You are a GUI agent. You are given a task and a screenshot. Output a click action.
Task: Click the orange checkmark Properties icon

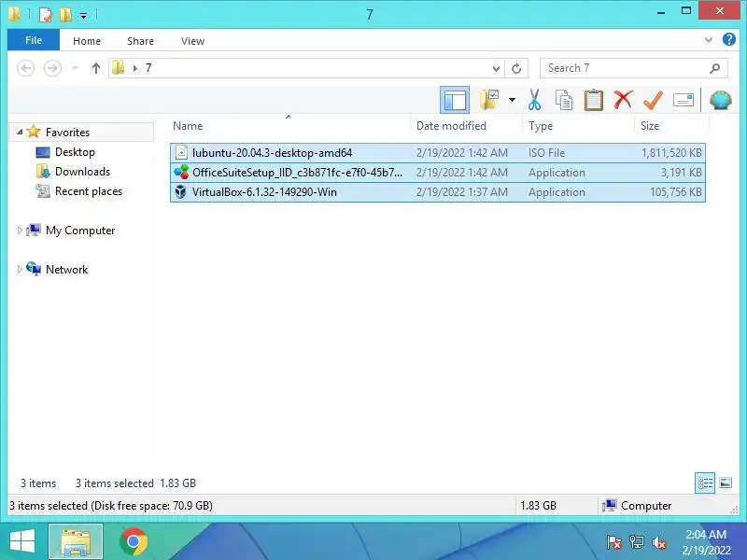pyautogui.click(x=653, y=100)
